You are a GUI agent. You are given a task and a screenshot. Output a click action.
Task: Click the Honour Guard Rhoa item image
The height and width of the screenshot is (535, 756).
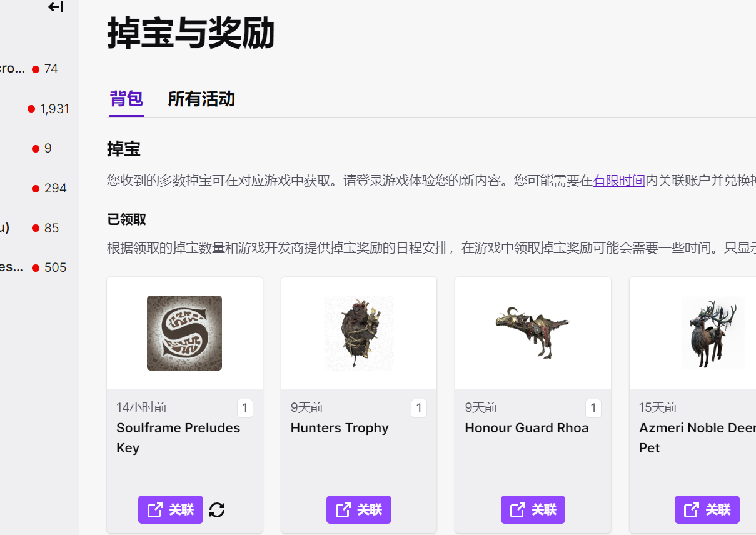click(x=533, y=333)
